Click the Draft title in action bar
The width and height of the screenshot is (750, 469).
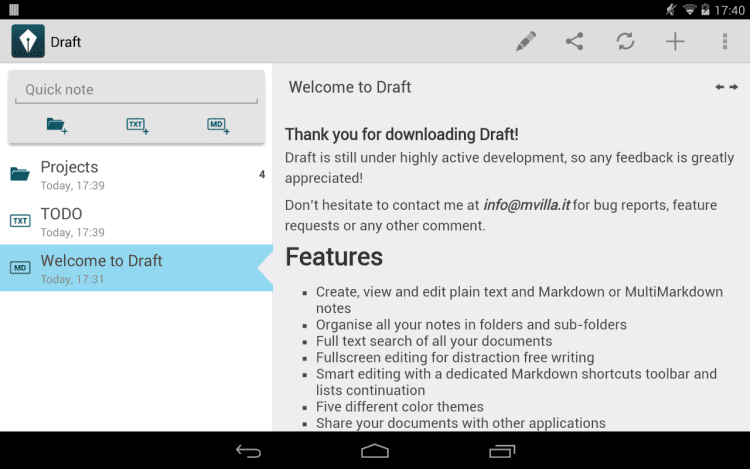66,42
